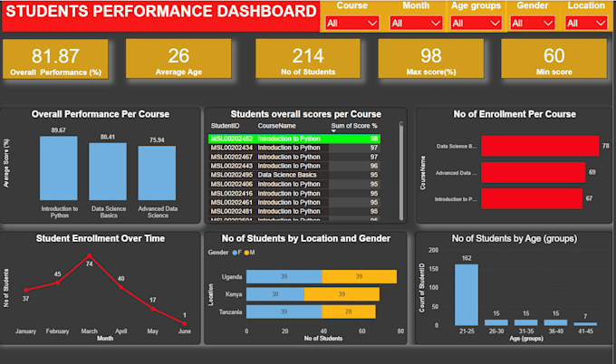The width and height of the screenshot is (616, 364).
Task: Open the Course filter dropdown
Action: pyautogui.click(x=352, y=24)
